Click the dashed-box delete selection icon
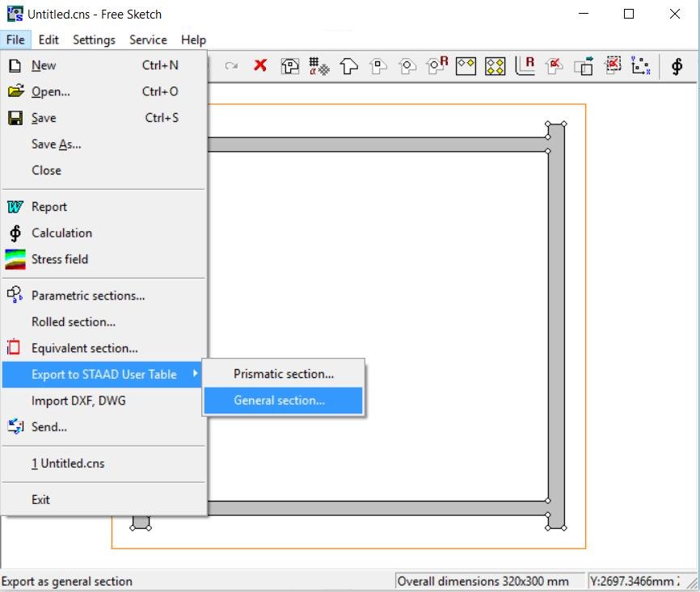 613,65
